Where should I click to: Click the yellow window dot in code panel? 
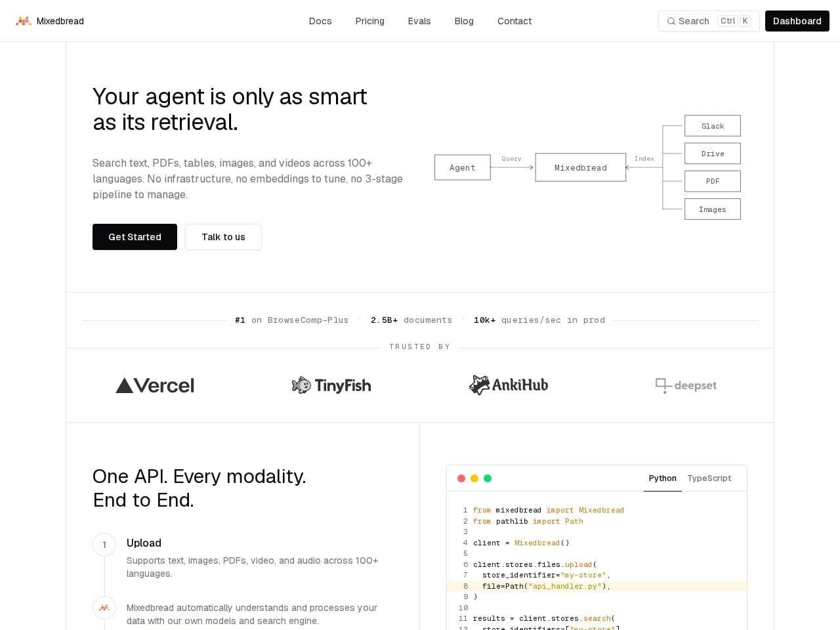[474, 478]
